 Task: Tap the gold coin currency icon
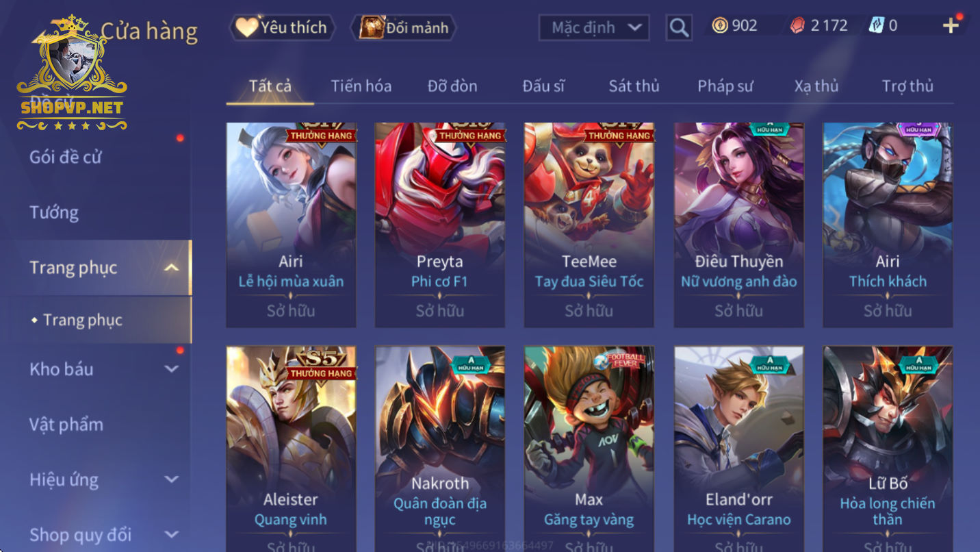click(720, 25)
